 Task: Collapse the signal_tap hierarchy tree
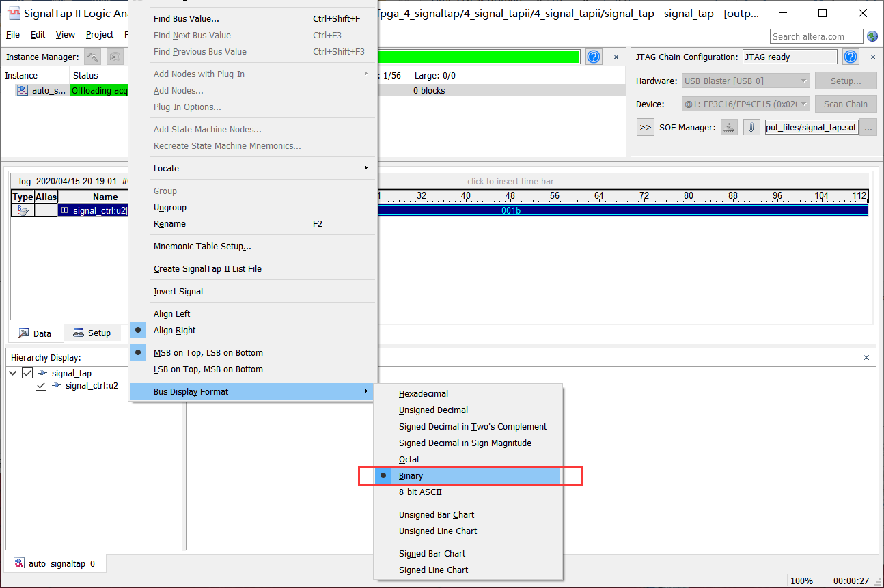tap(13, 373)
